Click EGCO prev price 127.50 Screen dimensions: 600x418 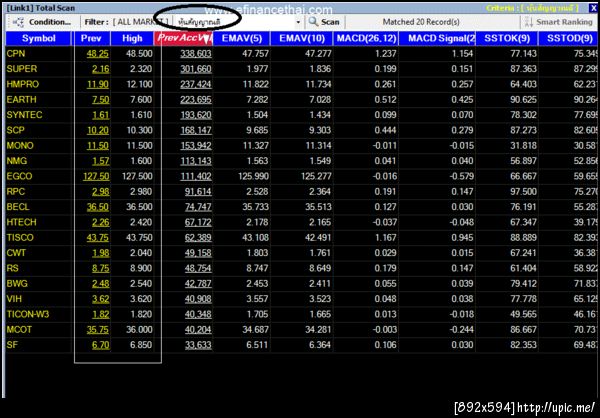coord(96,176)
